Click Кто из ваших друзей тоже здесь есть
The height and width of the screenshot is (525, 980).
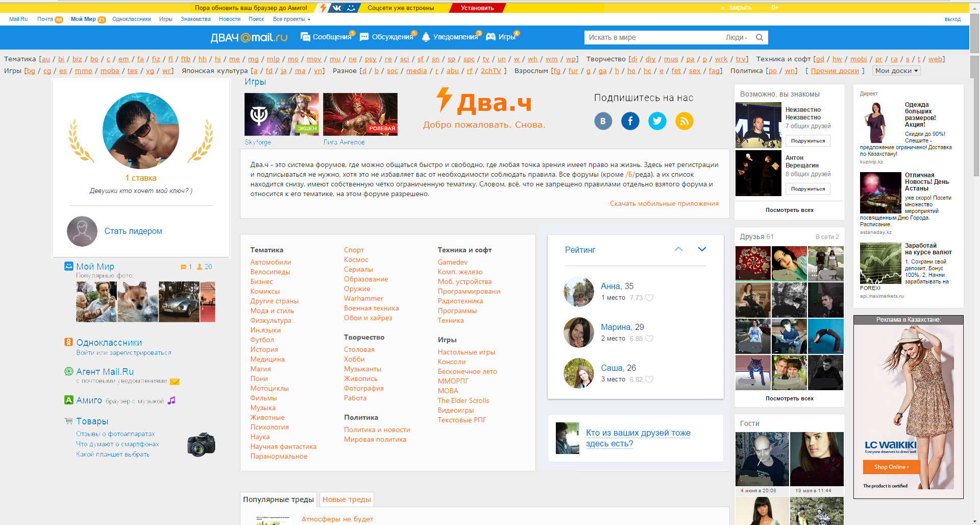[x=638, y=438]
